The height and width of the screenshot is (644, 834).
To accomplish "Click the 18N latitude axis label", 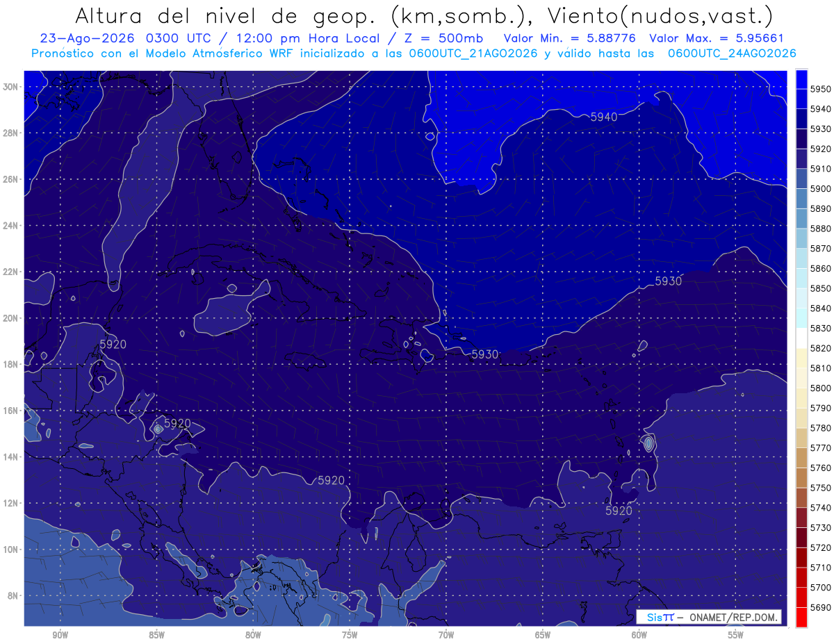I will tap(11, 364).
